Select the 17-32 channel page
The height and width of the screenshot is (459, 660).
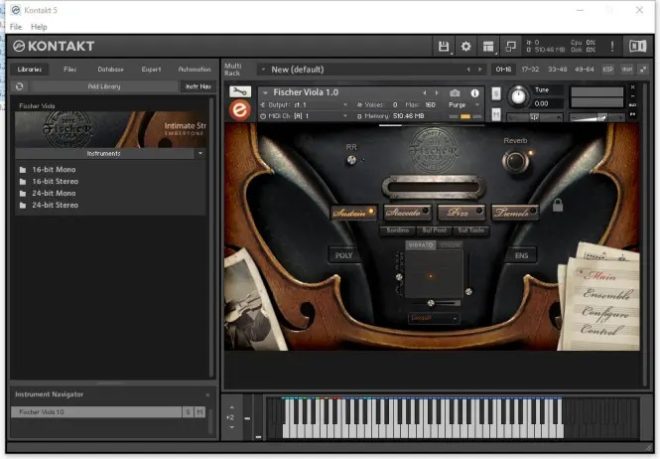(x=530, y=69)
